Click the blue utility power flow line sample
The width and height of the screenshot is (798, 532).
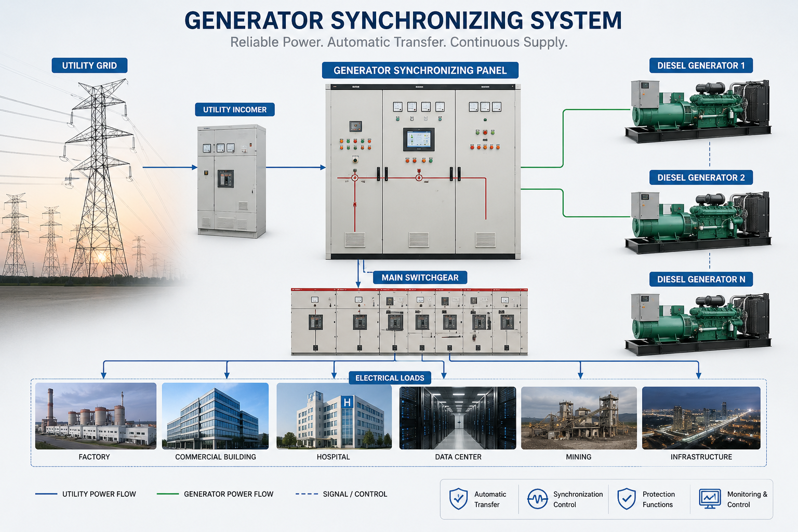pyautogui.click(x=46, y=494)
